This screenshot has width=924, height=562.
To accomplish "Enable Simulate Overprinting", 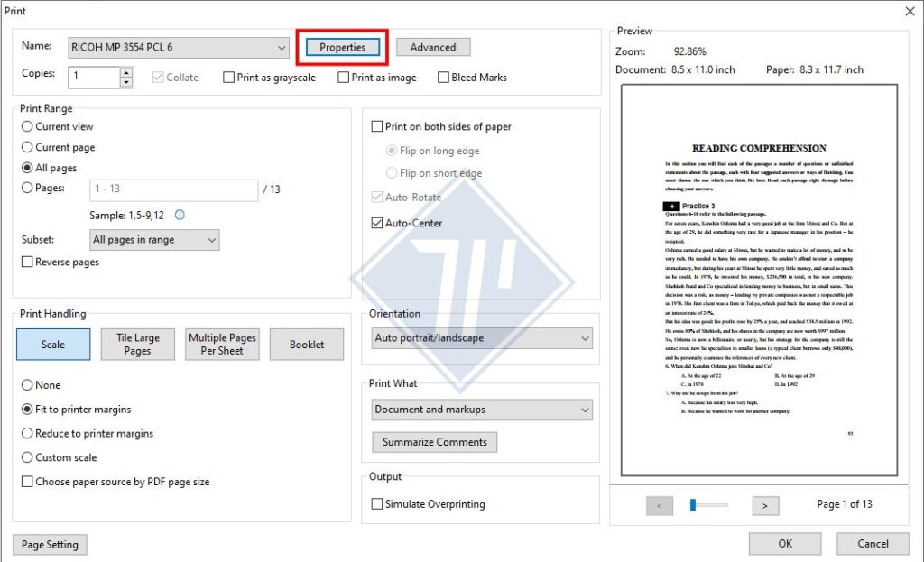I will pyautogui.click(x=376, y=505).
